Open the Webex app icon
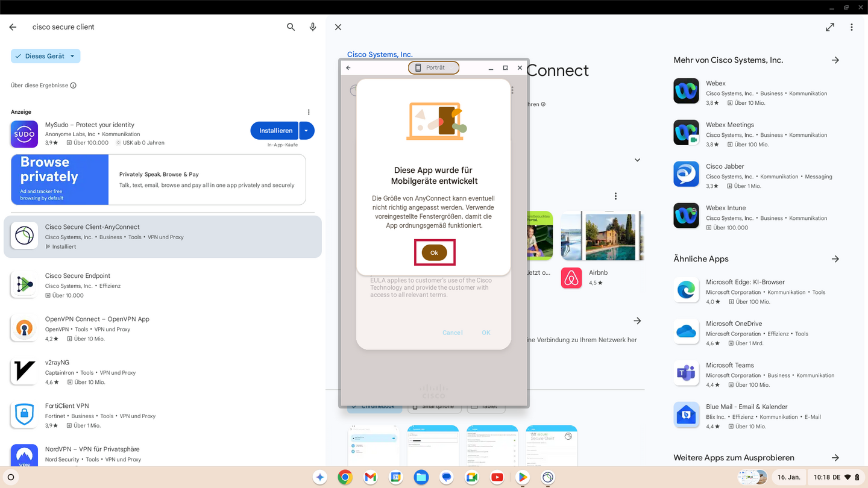The height and width of the screenshot is (488, 868). [x=686, y=91]
